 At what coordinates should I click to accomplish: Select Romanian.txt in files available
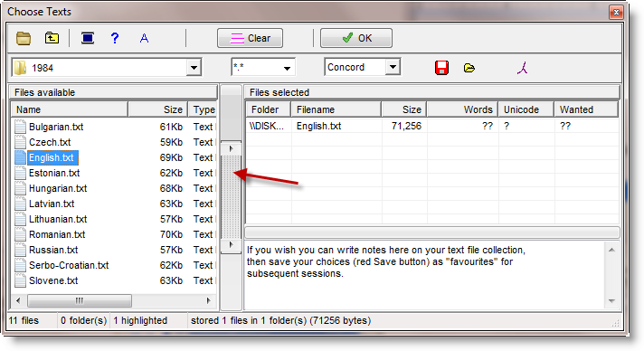tap(57, 234)
